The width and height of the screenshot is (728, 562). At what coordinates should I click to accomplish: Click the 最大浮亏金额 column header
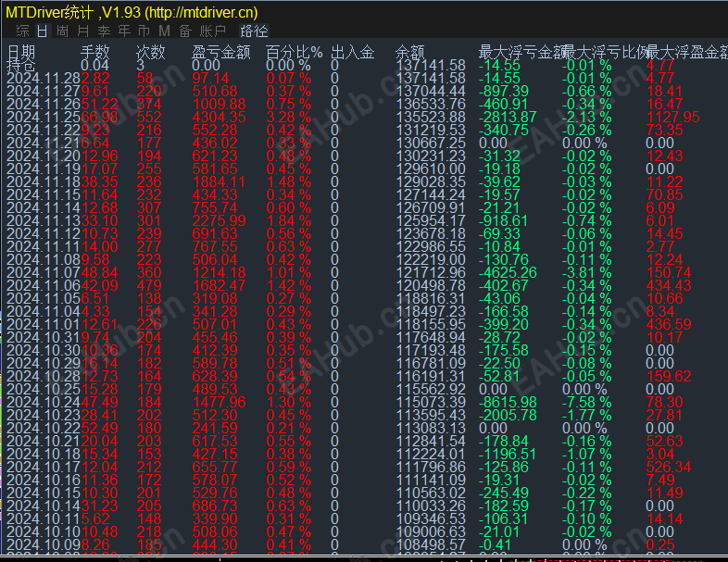(521, 52)
